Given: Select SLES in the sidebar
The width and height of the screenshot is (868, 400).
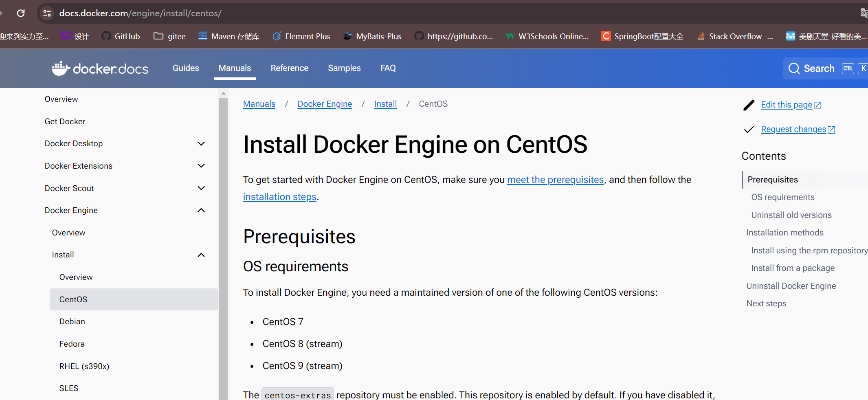Looking at the screenshot, I should pos(68,388).
